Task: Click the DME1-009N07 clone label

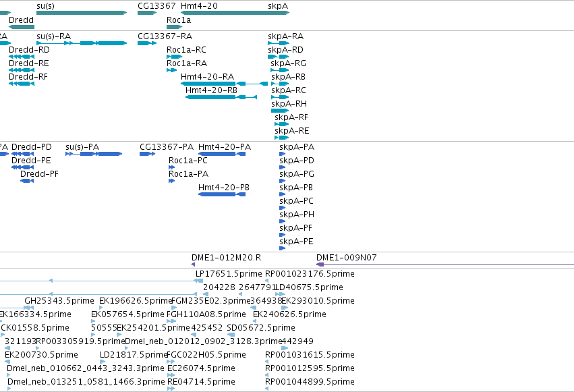Action: [x=347, y=258]
